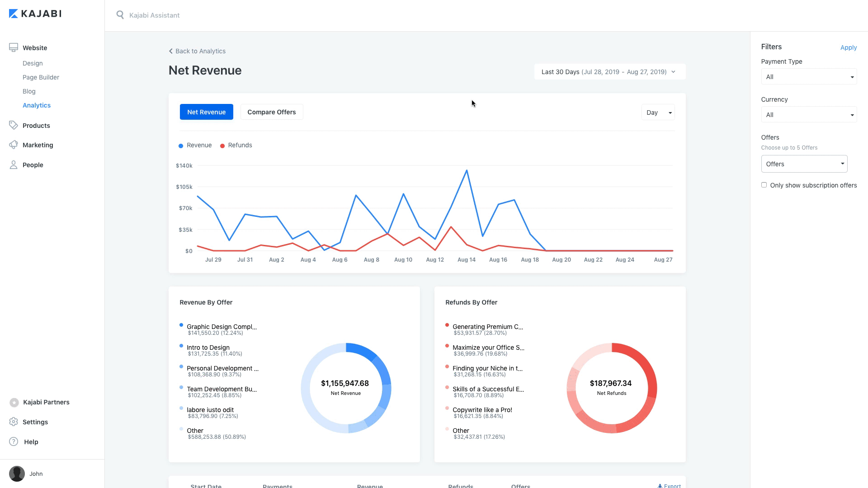The height and width of the screenshot is (488, 868).
Task: Enable Only show subscription offers checkbox
Action: [764, 185]
